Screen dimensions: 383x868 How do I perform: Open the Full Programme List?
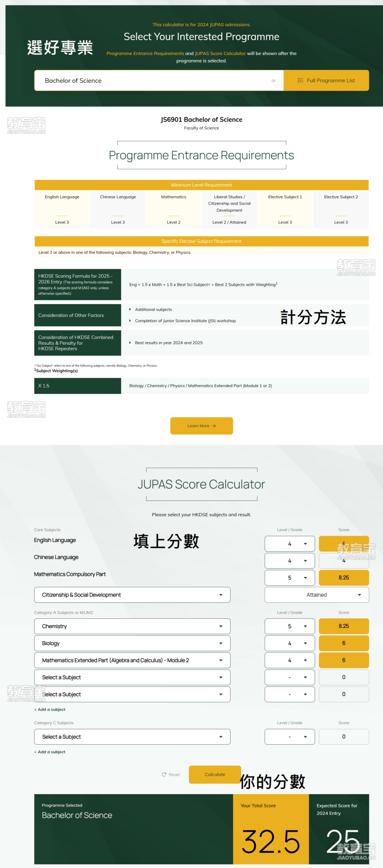click(326, 80)
